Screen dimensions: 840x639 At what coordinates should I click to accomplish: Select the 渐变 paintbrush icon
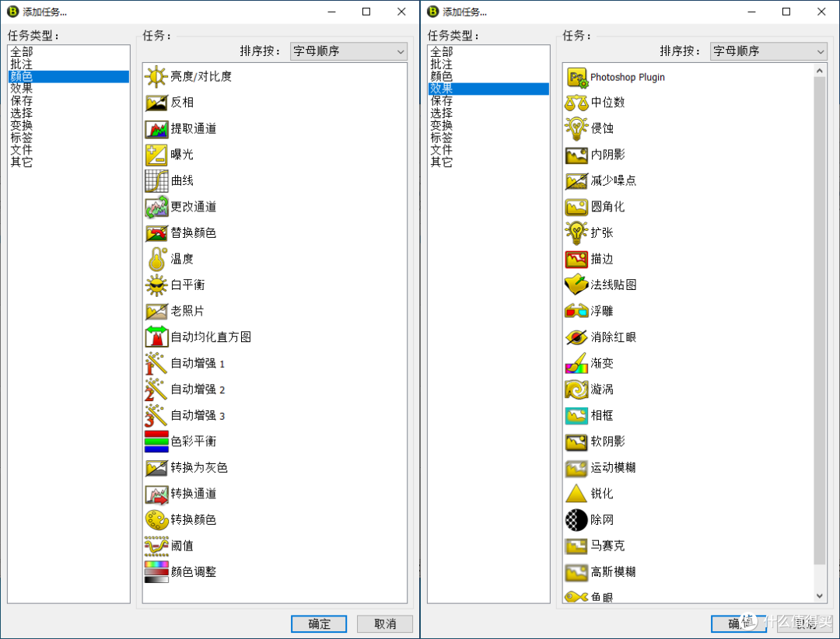[x=576, y=363]
